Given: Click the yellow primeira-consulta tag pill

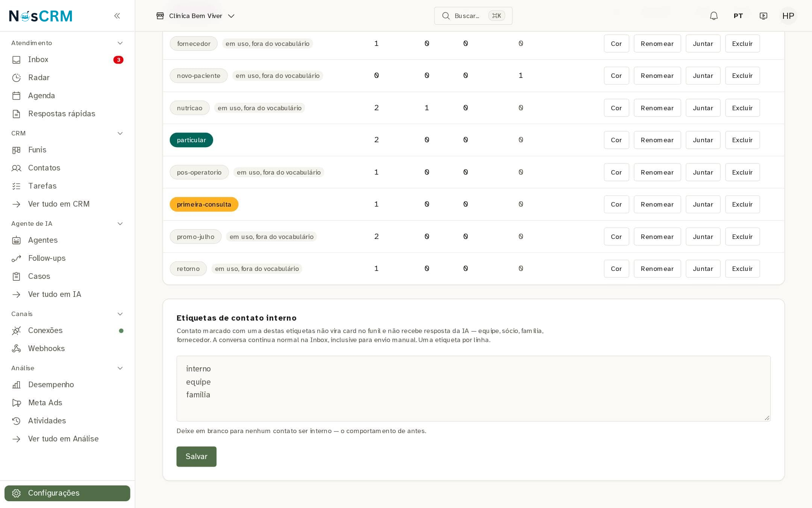Looking at the screenshot, I should [x=204, y=204].
